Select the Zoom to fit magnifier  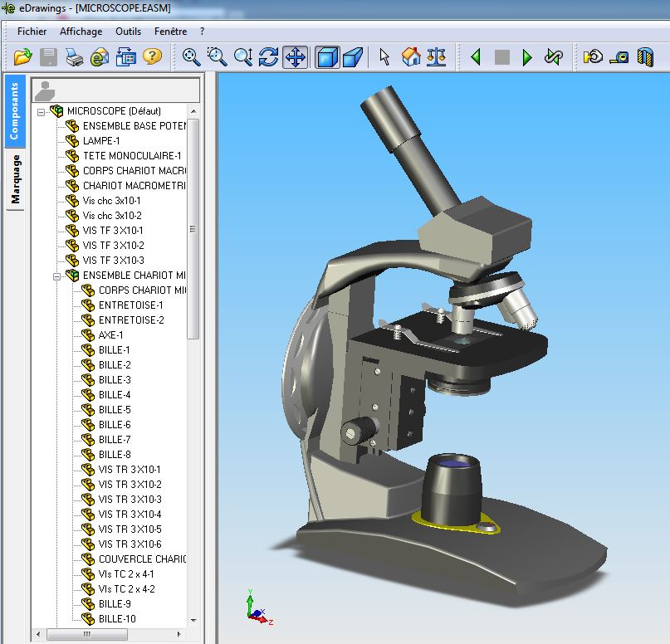tap(192, 56)
